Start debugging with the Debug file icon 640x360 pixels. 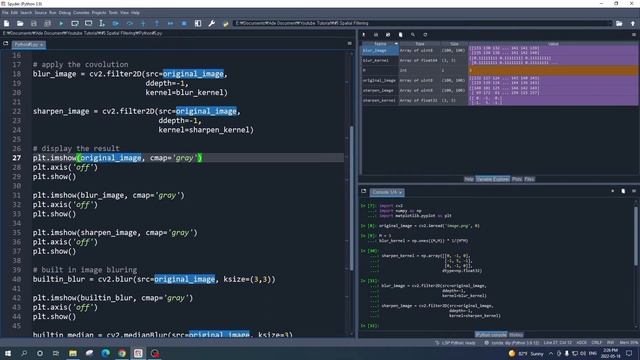click(116, 24)
